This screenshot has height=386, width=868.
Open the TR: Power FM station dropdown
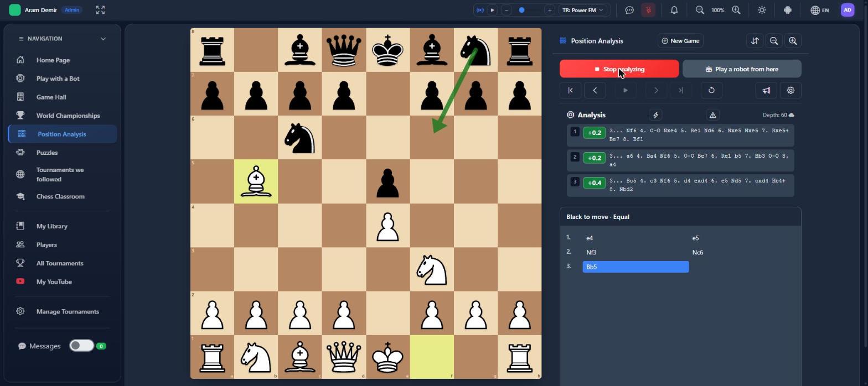coord(583,10)
